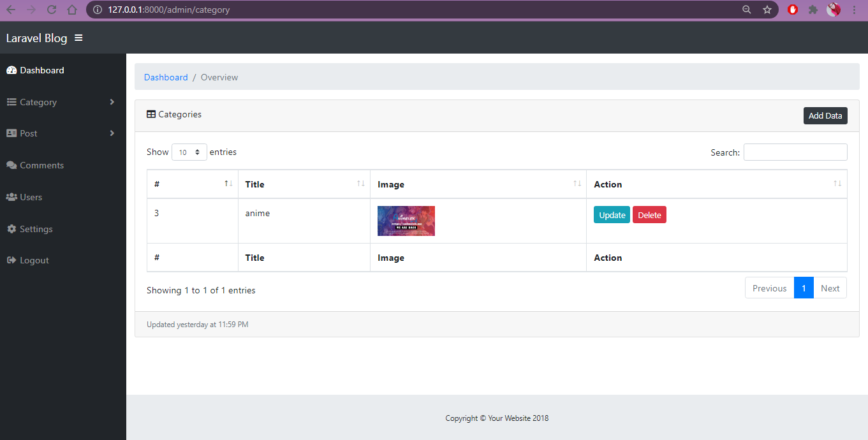
Task: Toggle the sidebar with the hamburger icon
Action: pos(78,37)
